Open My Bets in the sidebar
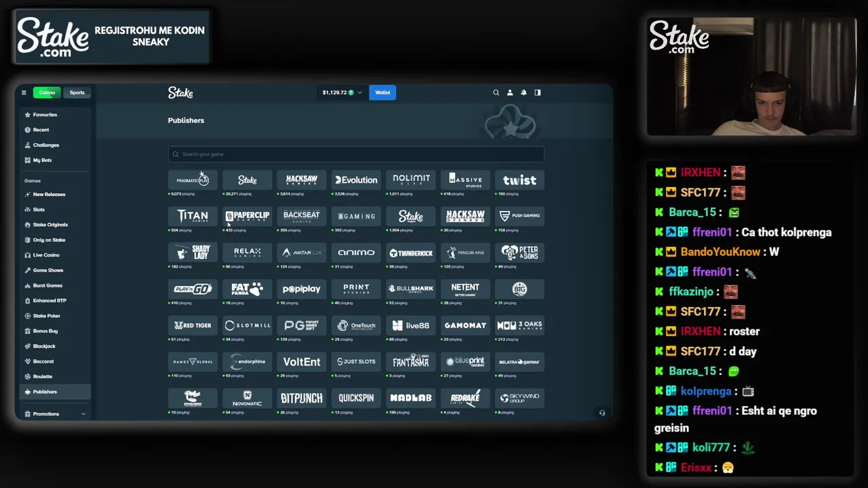Image resolution: width=868 pixels, height=488 pixels. 55,160
